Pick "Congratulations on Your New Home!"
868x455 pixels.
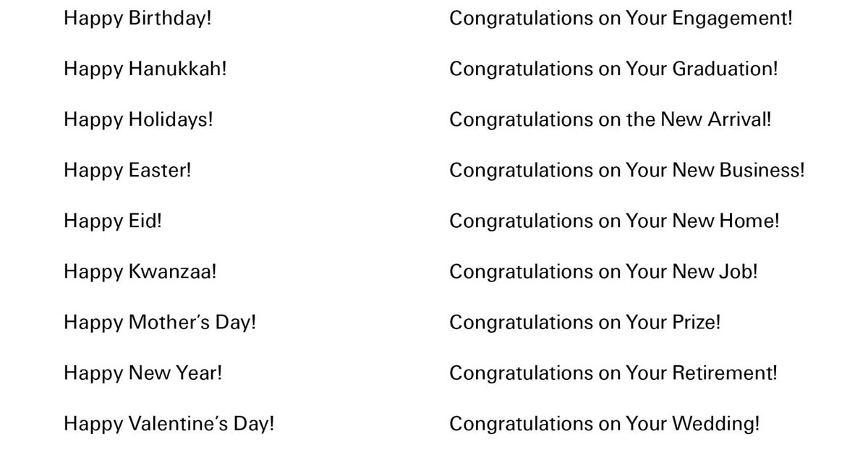(x=614, y=221)
